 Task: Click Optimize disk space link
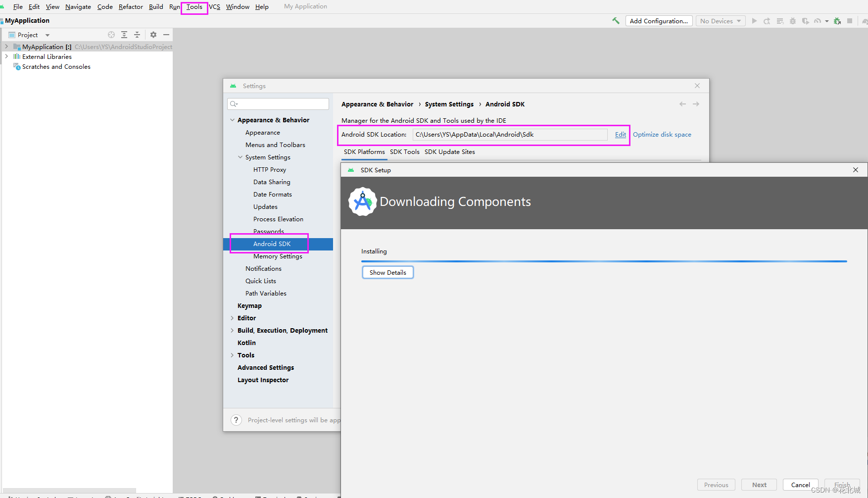point(662,135)
